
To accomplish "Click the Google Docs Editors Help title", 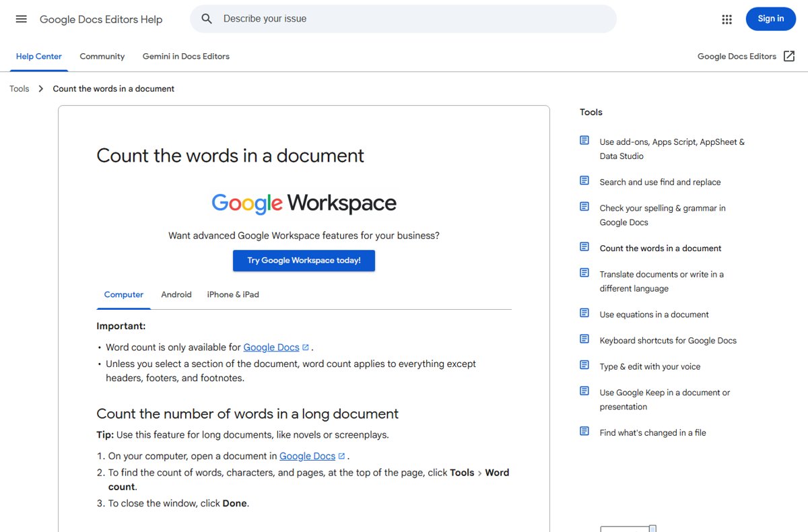I will tap(101, 20).
